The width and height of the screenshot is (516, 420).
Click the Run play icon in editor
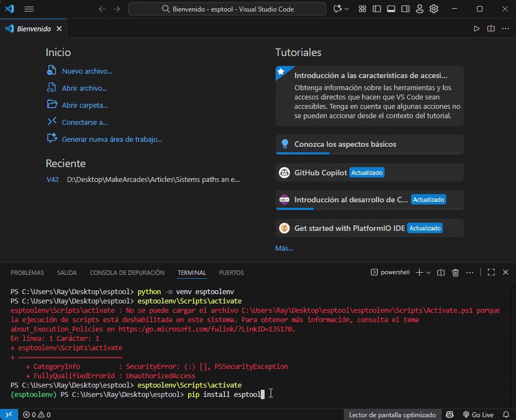(476, 29)
